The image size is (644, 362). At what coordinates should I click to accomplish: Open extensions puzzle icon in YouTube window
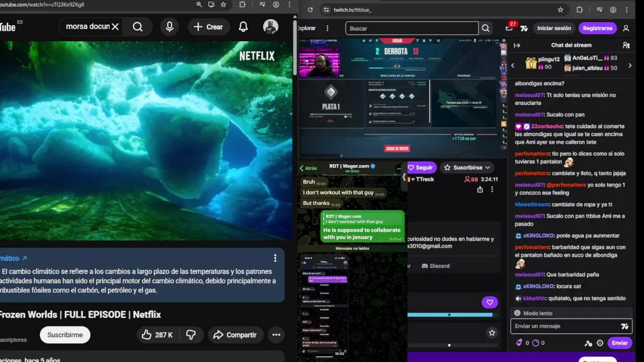(x=243, y=4)
